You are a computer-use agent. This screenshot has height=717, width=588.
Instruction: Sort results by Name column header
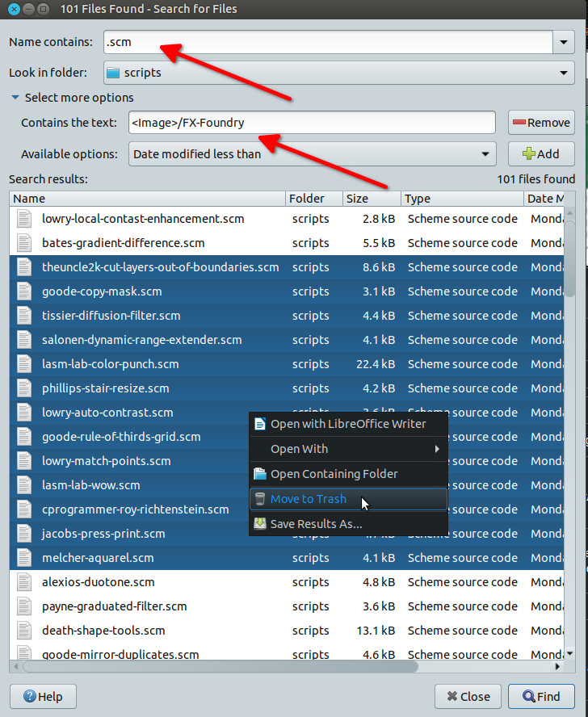(147, 199)
